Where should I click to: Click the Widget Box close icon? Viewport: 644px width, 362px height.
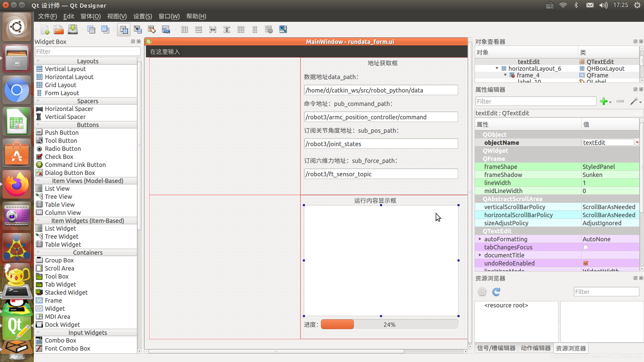click(x=139, y=42)
